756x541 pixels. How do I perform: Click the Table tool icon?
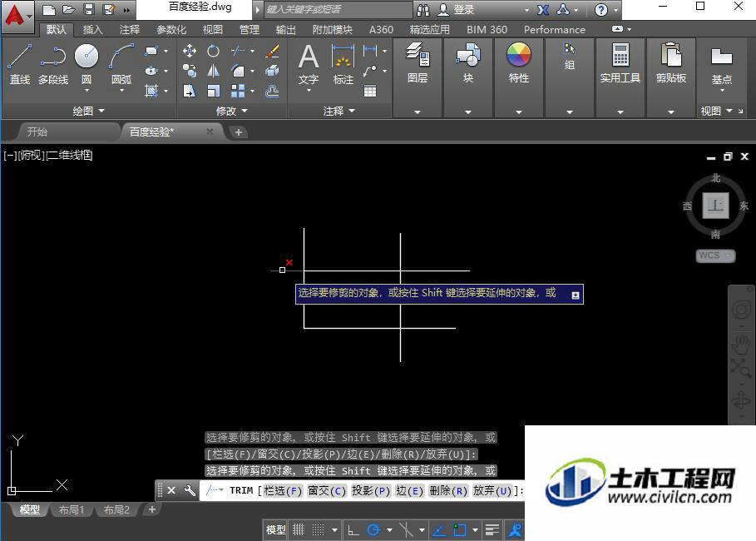[x=370, y=91]
